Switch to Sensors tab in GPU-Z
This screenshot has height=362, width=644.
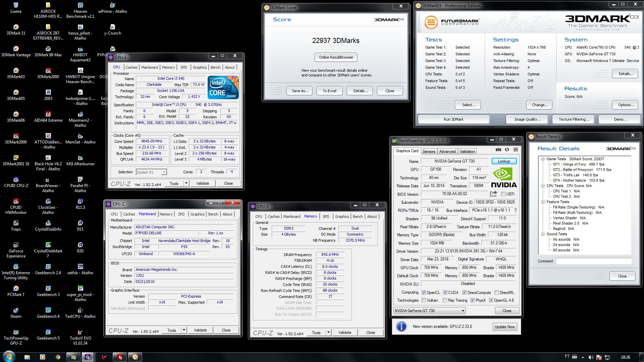click(x=429, y=152)
